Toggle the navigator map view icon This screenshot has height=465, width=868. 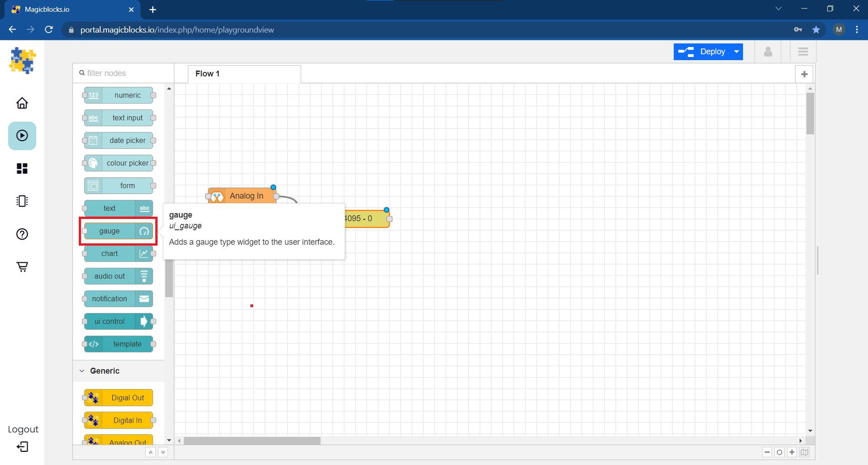pos(804,452)
